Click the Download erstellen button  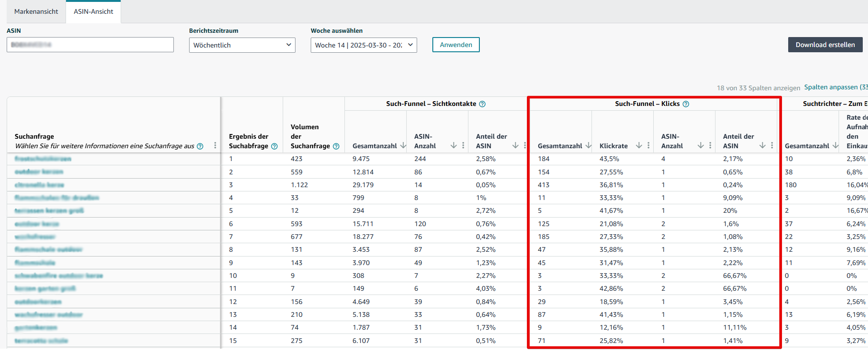tap(825, 45)
